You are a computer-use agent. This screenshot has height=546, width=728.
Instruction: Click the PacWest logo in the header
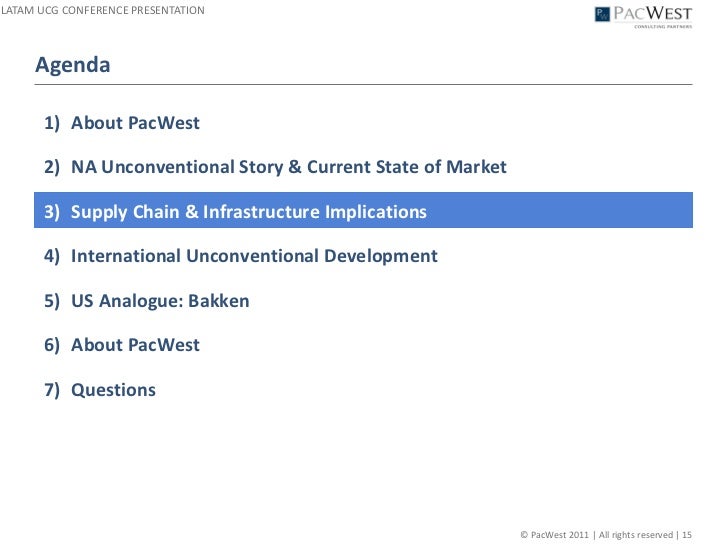644,17
